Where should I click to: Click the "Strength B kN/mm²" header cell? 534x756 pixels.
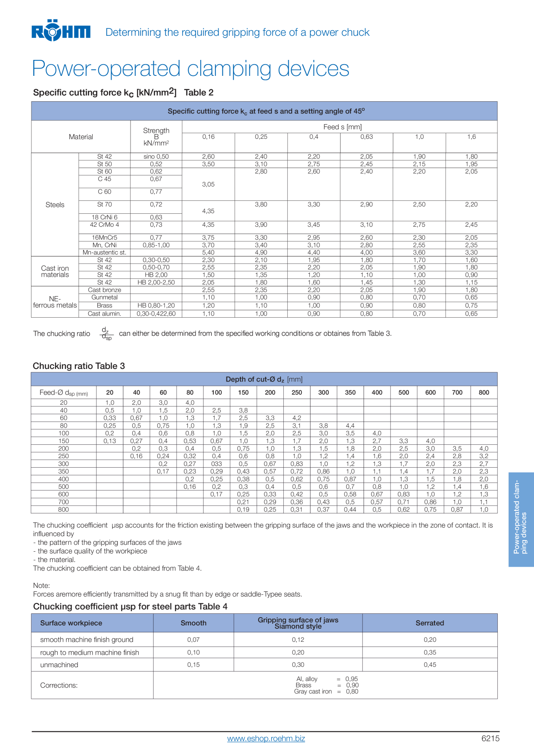tap(156, 137)
